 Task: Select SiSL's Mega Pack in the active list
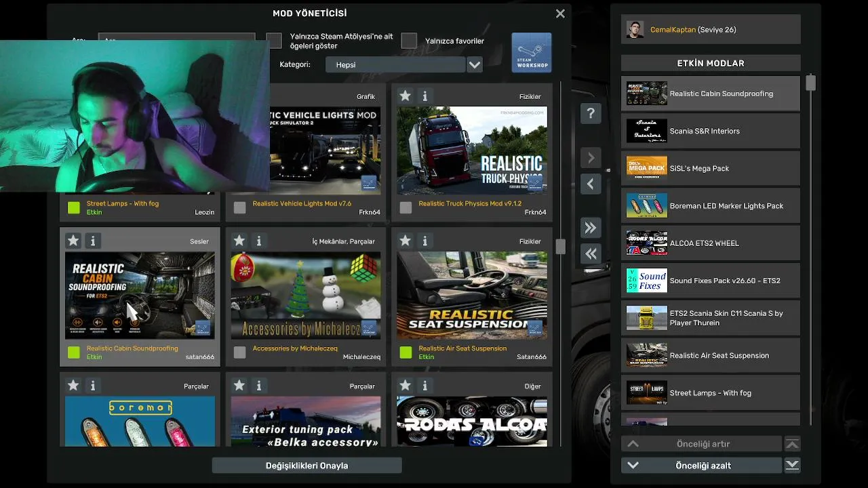[711, 168]
